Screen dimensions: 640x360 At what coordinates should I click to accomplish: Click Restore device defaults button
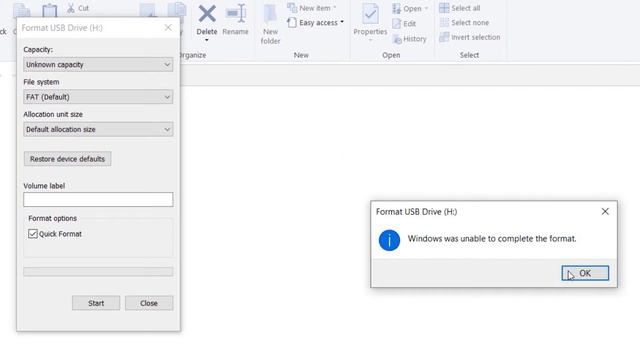pos(67,159)
